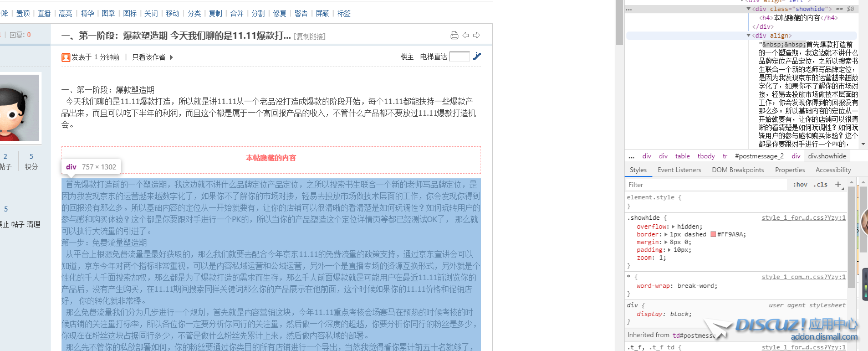Click the breadcrumb overflow ellipsis

pos(631,156)
